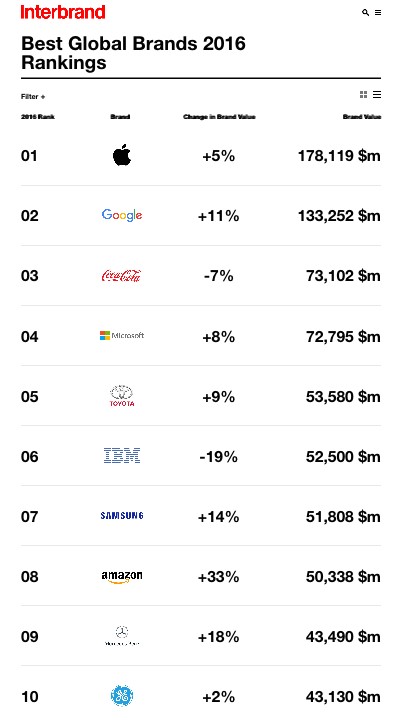Viewport: 405px width, 722px height.
Task: Switch to grid view layout
Action: pos(364,94)
